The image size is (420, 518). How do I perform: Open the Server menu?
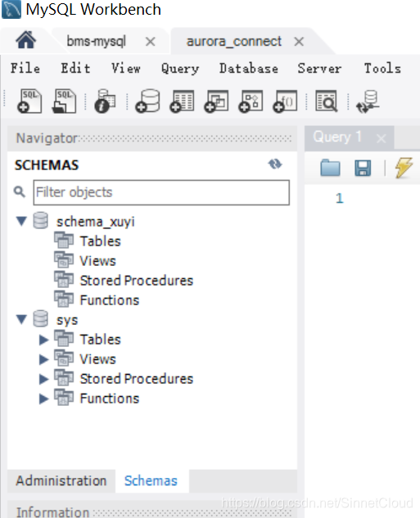(x=319, y=69)
